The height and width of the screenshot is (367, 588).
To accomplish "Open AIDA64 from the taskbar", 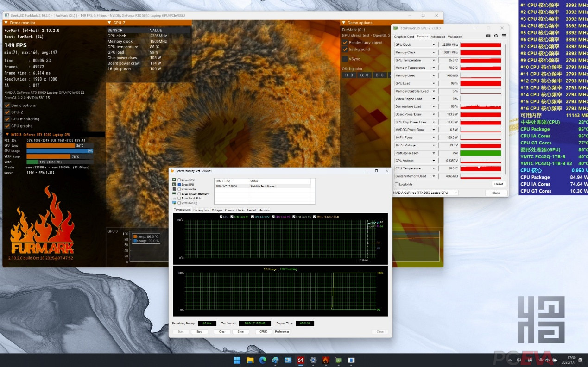I will tap(300, 360).
